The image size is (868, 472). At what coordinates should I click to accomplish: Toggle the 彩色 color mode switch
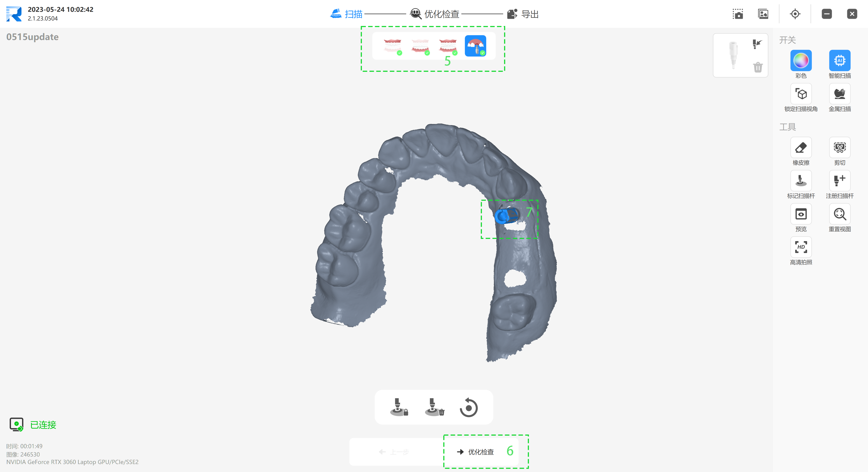point(801,61)
